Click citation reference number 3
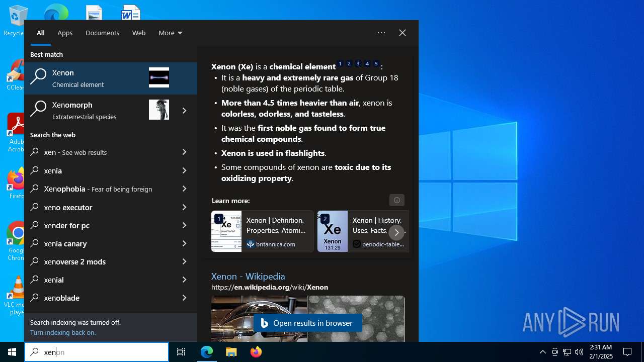Screen dimensions: 644x362 358,64
